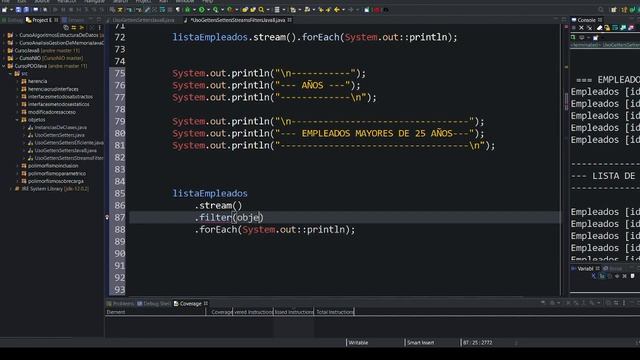The image size is (640, 360).
Task: Select UsoGetterSetterEficiente.java in tree
Action: pyautogui.click(x=69, y=143)
